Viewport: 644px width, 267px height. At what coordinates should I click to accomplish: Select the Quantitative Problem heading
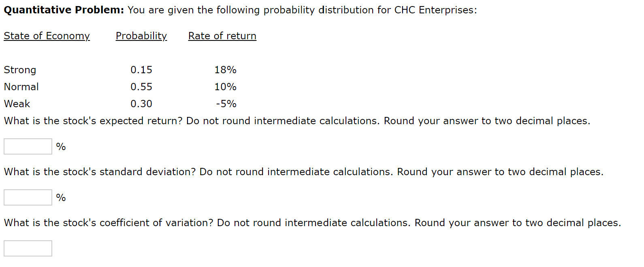(61, 9)
